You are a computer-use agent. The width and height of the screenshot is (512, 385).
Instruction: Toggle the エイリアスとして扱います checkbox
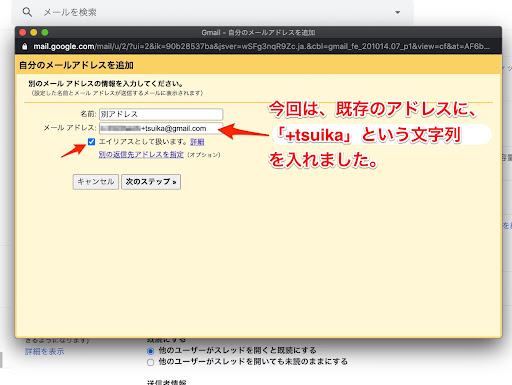click(91, 142)
